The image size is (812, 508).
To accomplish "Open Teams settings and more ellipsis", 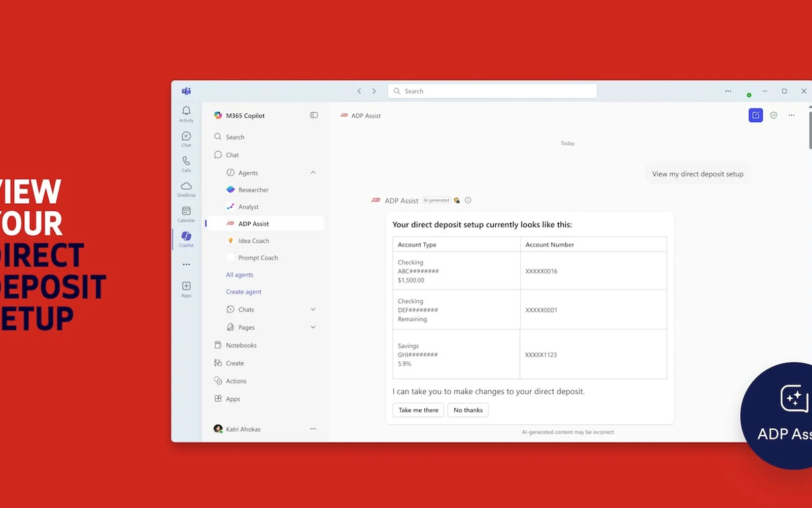I will (728, 91).
